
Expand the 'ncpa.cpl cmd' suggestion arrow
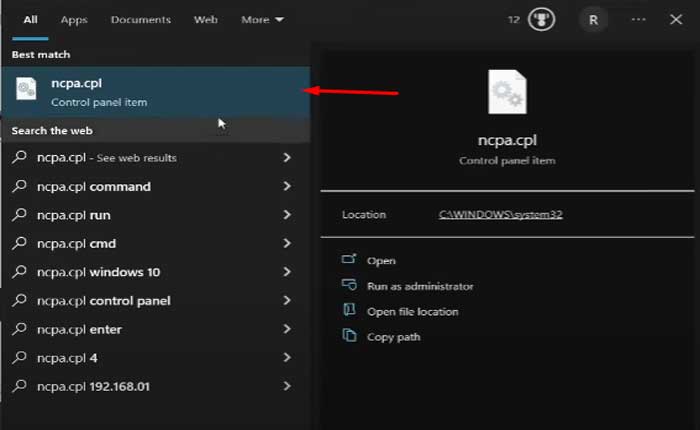tap(287, 243)
